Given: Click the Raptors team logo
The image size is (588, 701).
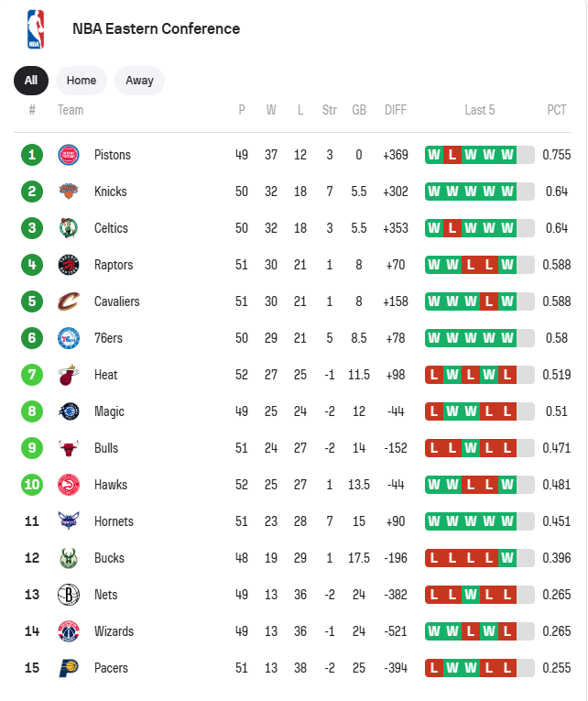Looking at the screenshot, I should click(x=69, y=265).
